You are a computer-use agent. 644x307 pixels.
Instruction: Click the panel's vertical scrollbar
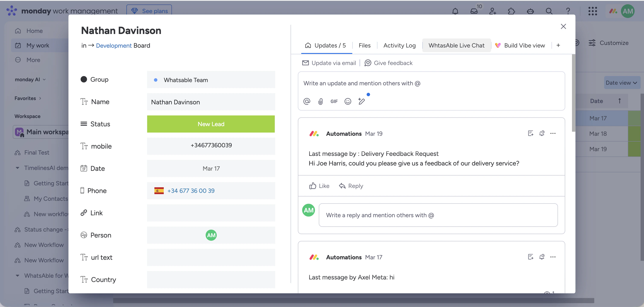click(x=574, y=93)
